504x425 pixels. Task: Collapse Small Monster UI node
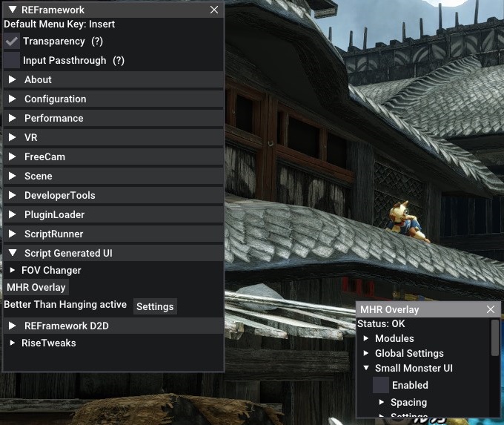click(366, 368)
